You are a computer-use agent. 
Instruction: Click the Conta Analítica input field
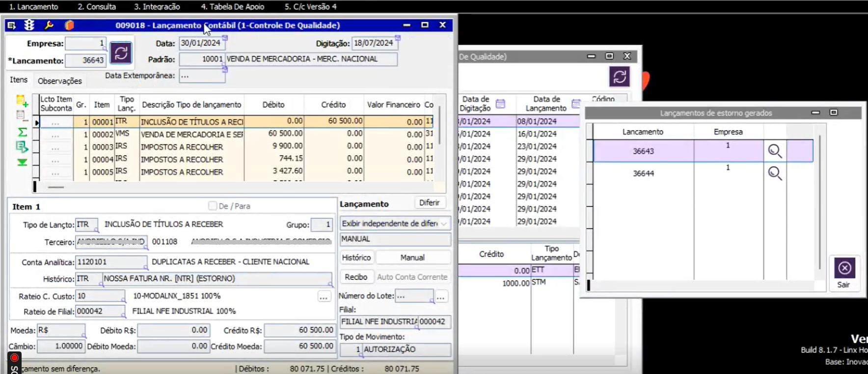[x=111, y=262]
